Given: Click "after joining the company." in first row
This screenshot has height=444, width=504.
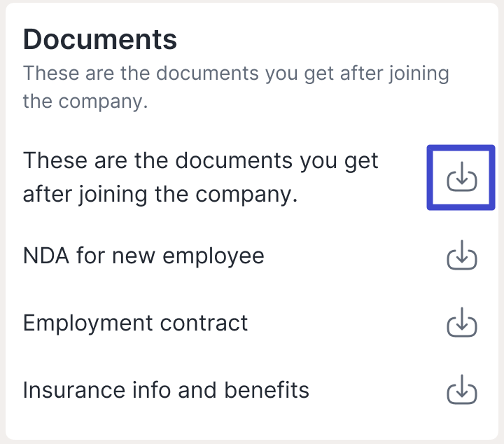Looking at the screenshot, I should [x=160, y=194].
